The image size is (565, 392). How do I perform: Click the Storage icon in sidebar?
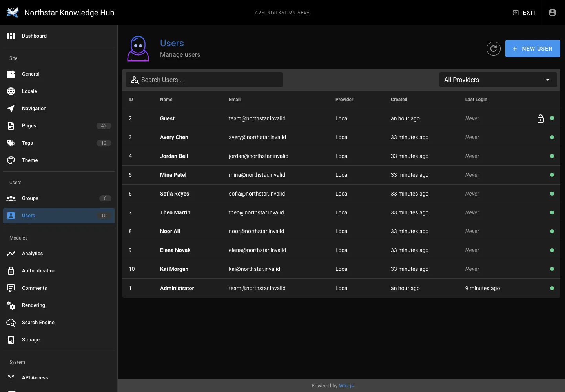pos(11,340)
